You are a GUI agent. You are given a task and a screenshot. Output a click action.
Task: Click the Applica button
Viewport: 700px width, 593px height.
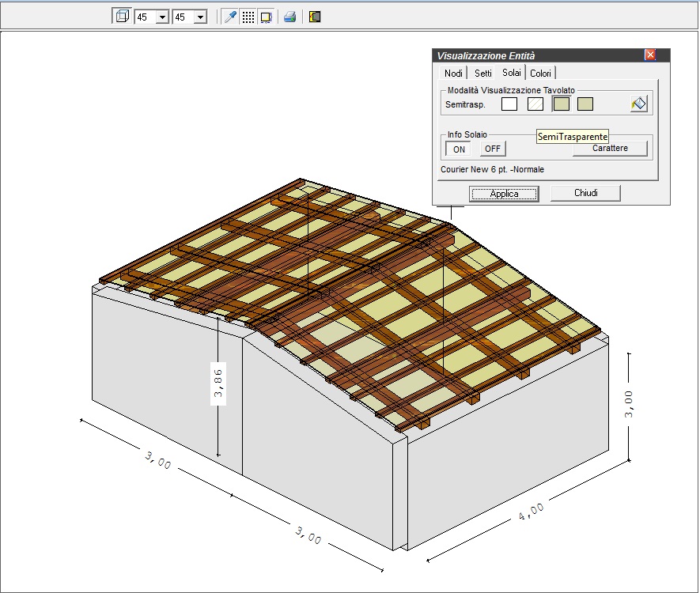click(504, 194)
